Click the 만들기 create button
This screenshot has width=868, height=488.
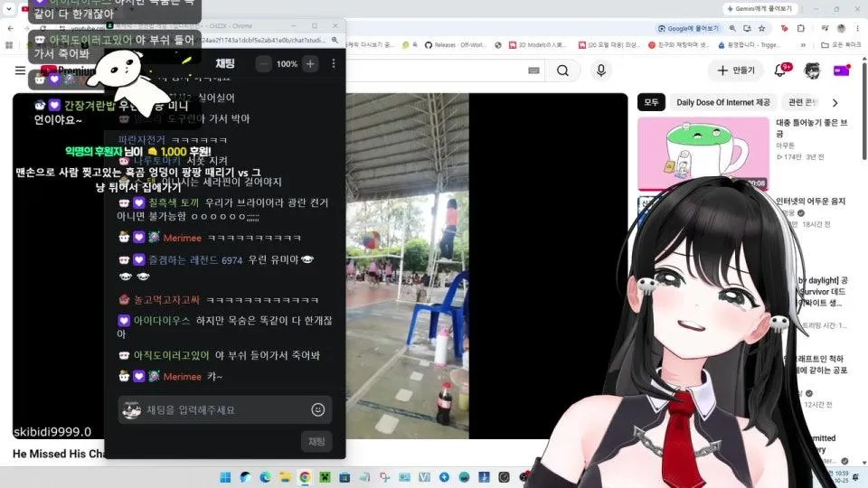click(x=736, y=70)
